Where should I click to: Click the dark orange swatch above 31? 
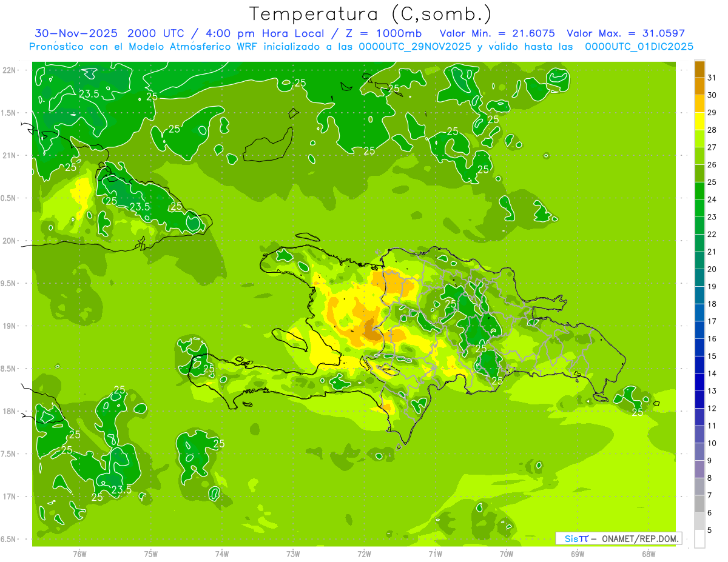pyautogui.click(x=699, y=69)
